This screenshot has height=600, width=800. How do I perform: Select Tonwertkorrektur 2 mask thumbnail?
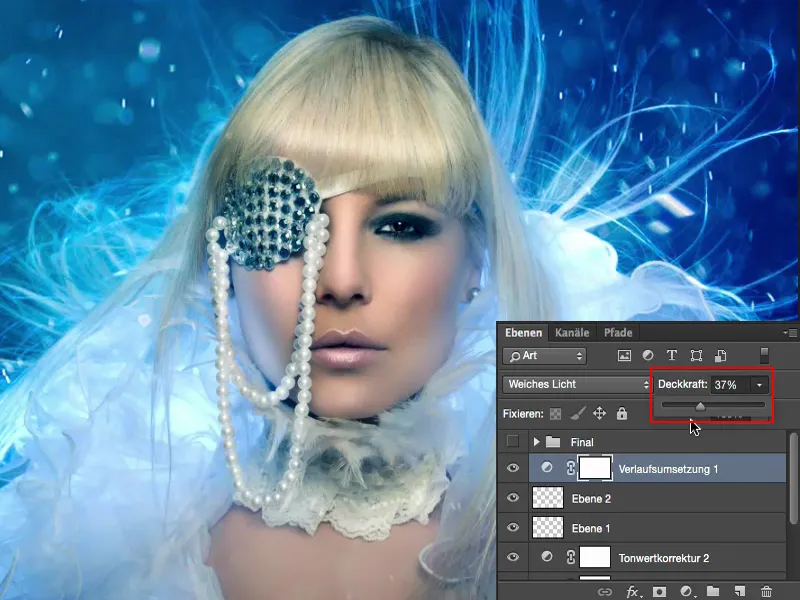click(595, 557)
